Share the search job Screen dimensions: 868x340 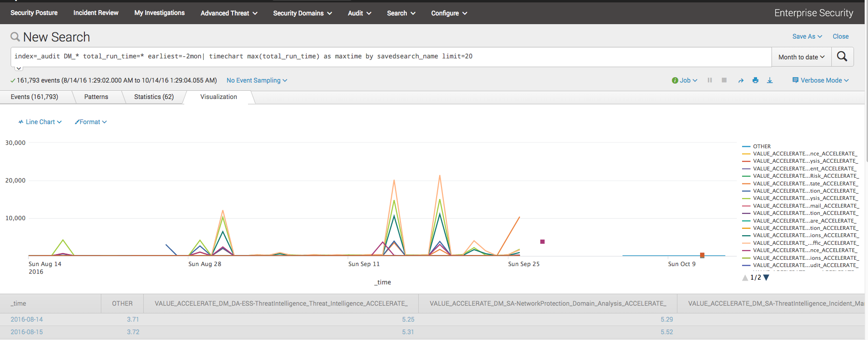point(741,80)
